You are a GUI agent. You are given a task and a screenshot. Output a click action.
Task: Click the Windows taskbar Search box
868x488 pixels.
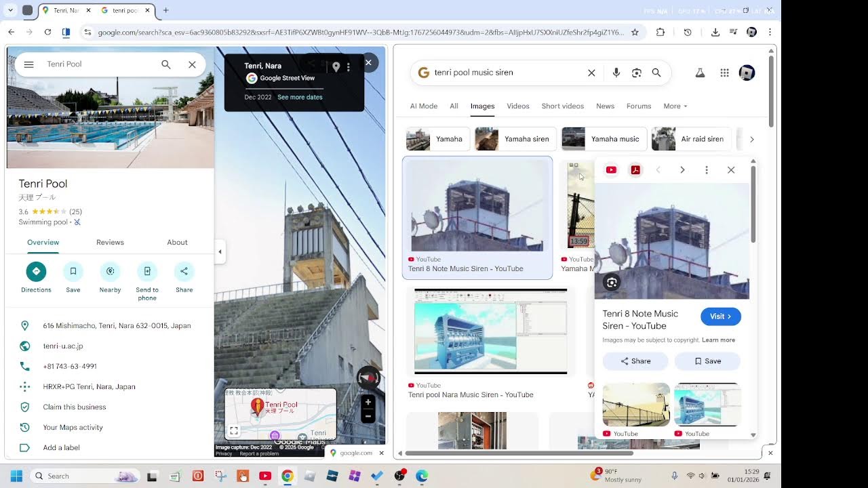click(x=85, y=476)
